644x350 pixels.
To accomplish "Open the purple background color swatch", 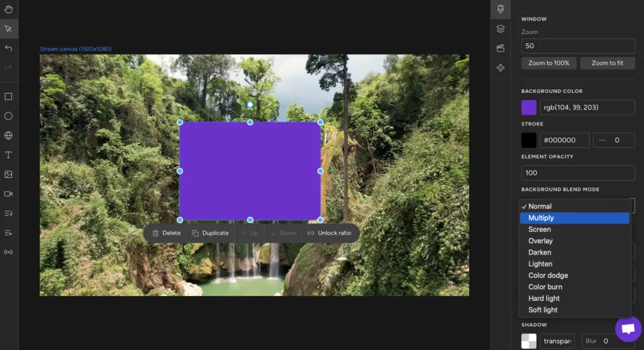I will pyautogui.click(x=528, y=107).
